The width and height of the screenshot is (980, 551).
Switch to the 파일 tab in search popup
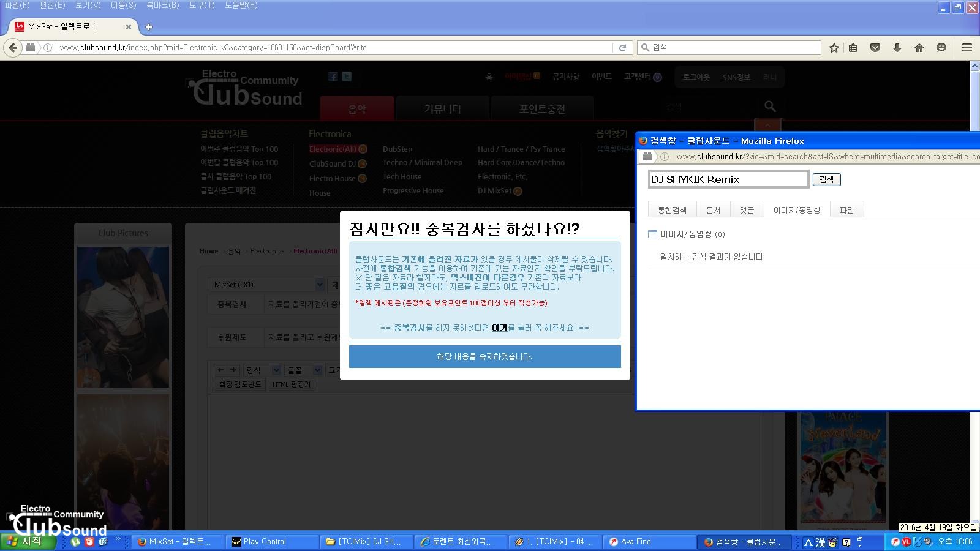coord(846,210)
